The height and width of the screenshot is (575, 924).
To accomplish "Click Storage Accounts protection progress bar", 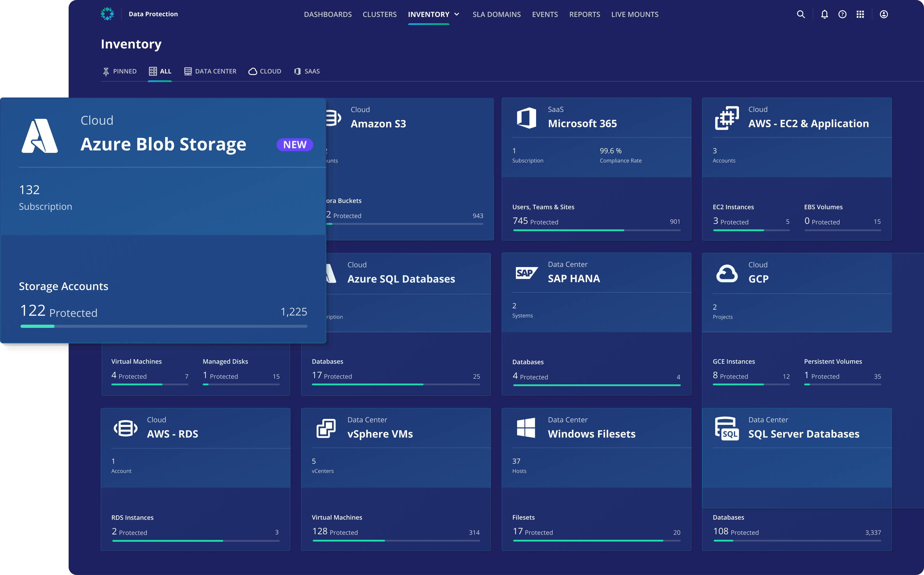I will pyautogui.click(x=163, y=326).
